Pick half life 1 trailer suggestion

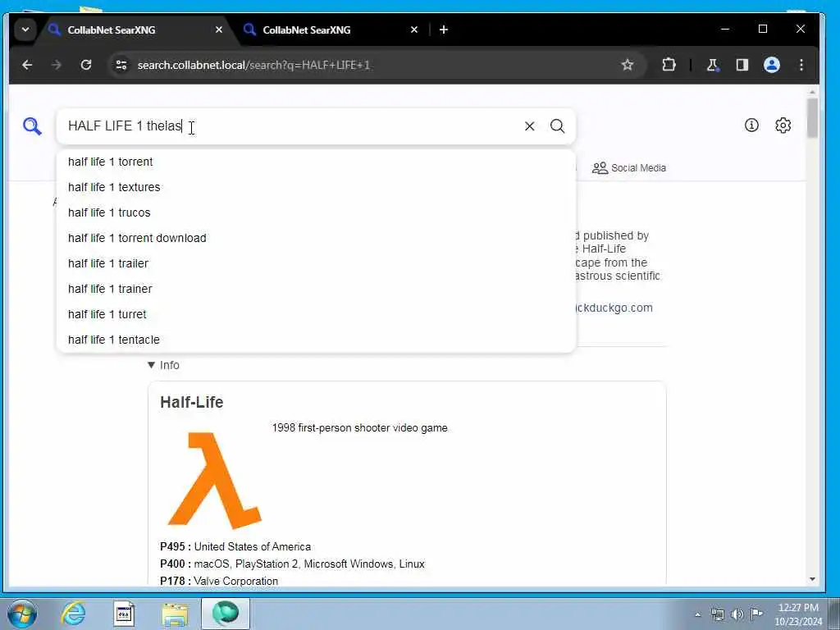316,263
